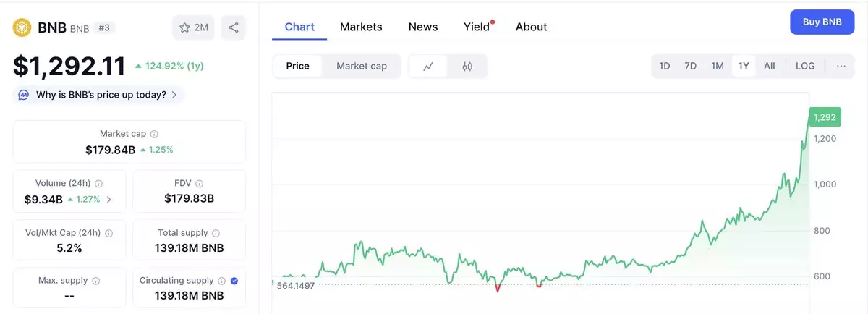Expand 'Why is BNB's price up today?'

[x=100, y=95]
